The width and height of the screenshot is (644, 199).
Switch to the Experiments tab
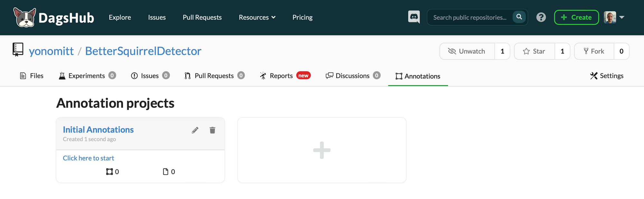tap(87, 76)
